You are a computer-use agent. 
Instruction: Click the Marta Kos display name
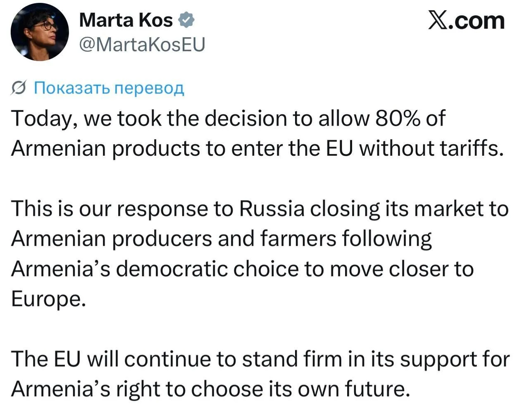126,20
